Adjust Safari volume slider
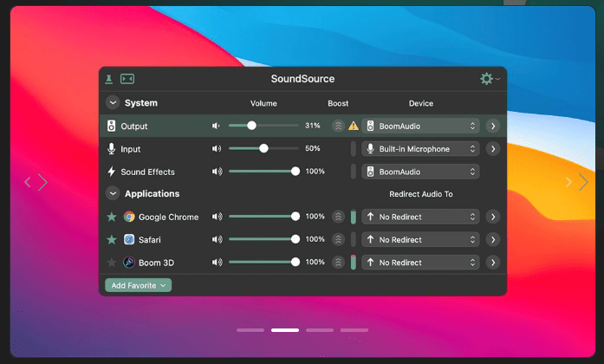The height and width of the screenshot is (364, 604). [264, 239]
